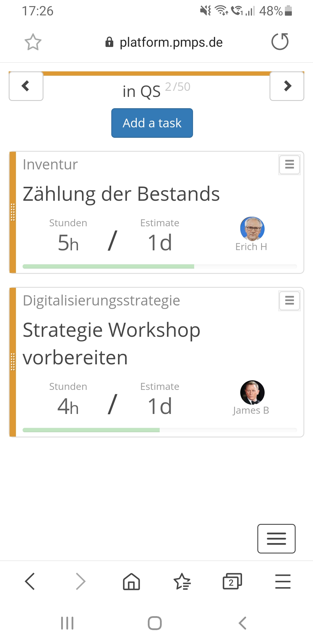This screenshot has width=313, height=644.
Task: Grab drag handle of Inventur card
Action: 13,212
